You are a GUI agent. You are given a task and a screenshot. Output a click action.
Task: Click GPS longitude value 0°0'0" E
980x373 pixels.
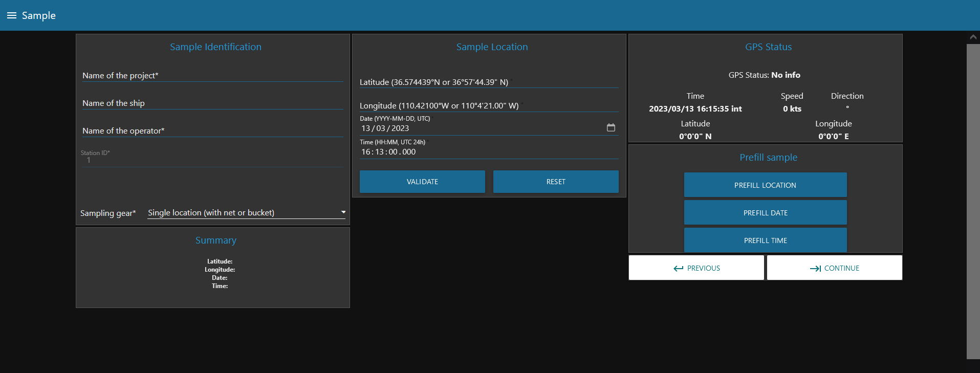pyautogui.click(x=834, y=136)
